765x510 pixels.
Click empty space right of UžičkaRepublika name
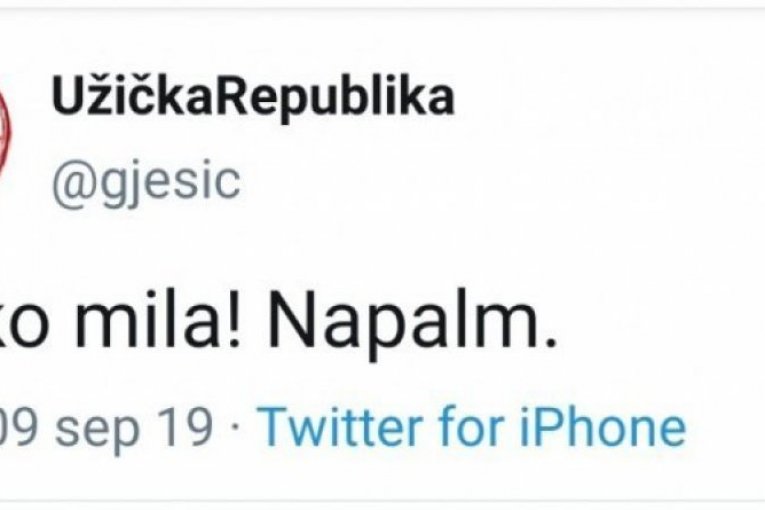[x=600, y=98]
